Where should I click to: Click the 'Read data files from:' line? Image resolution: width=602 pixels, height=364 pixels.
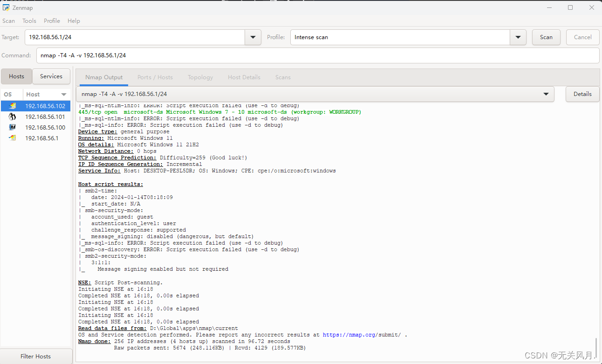tap(158, 328)
